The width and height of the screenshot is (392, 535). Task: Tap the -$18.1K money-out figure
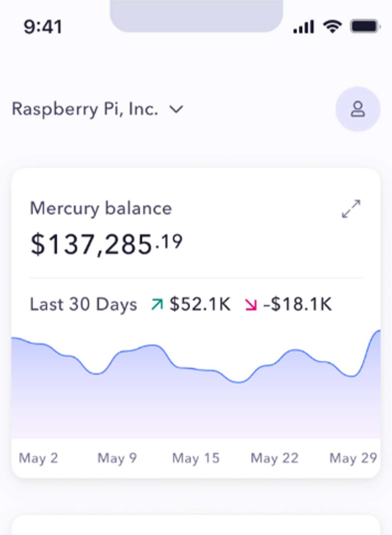point(297,304)
